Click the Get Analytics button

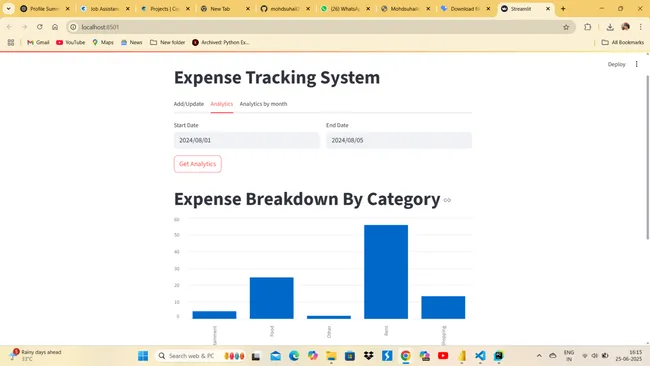coord(197,164)
